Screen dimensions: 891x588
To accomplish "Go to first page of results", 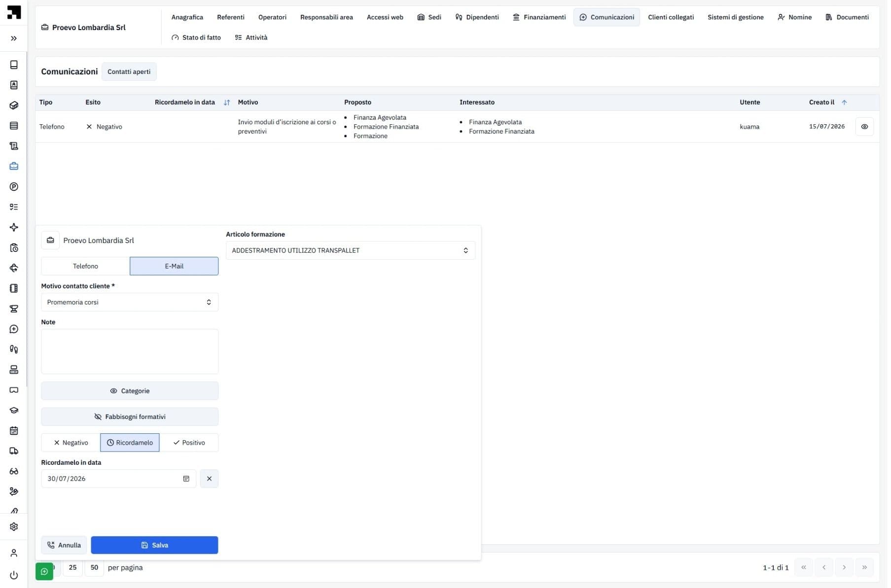I will [804, 567].
